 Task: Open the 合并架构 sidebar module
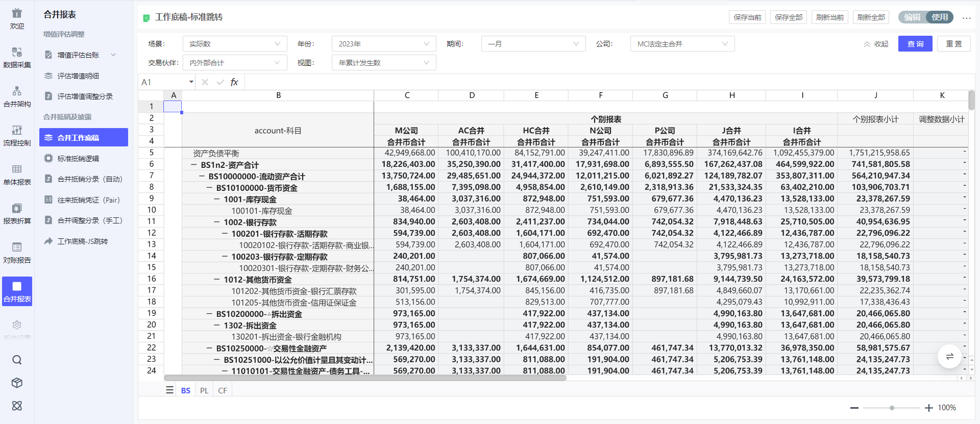click(17, 96)
